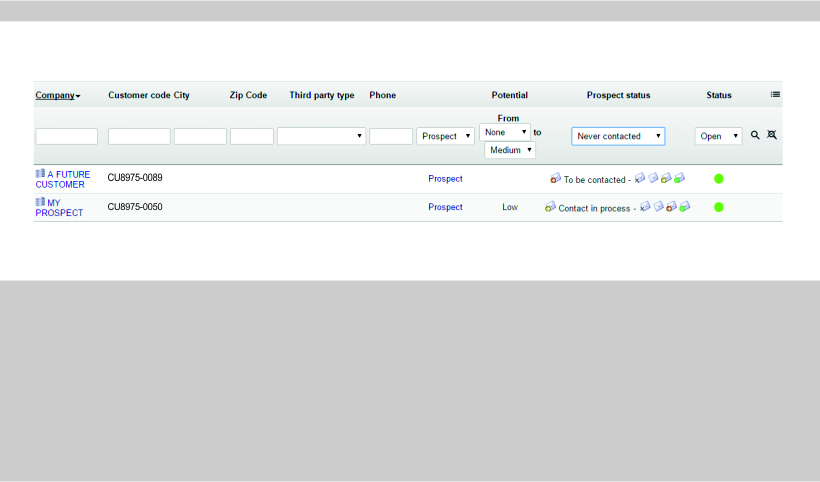Open the column selector list icon

[775, 95]
